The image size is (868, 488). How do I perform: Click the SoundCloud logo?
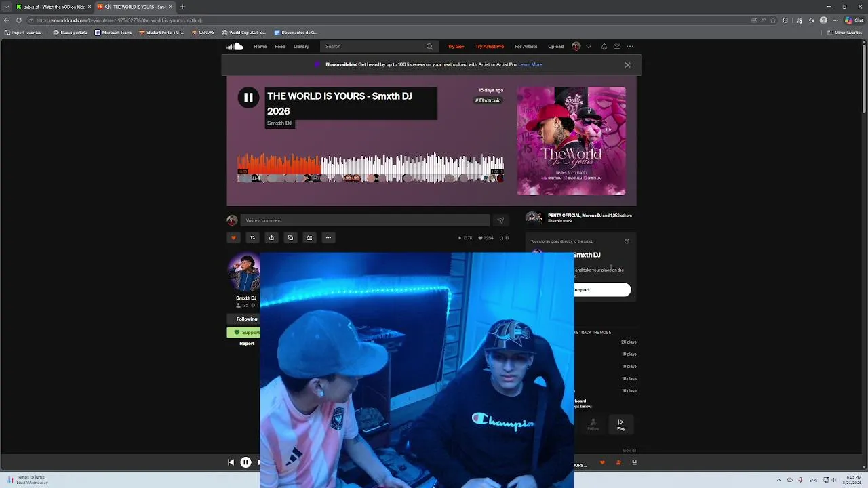235,47
